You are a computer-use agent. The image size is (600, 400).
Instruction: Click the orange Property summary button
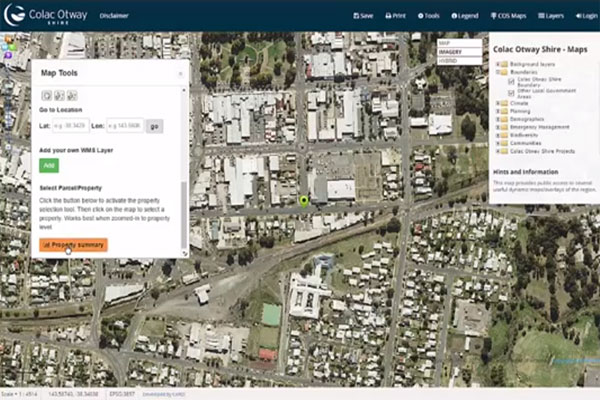click(73, 245)
